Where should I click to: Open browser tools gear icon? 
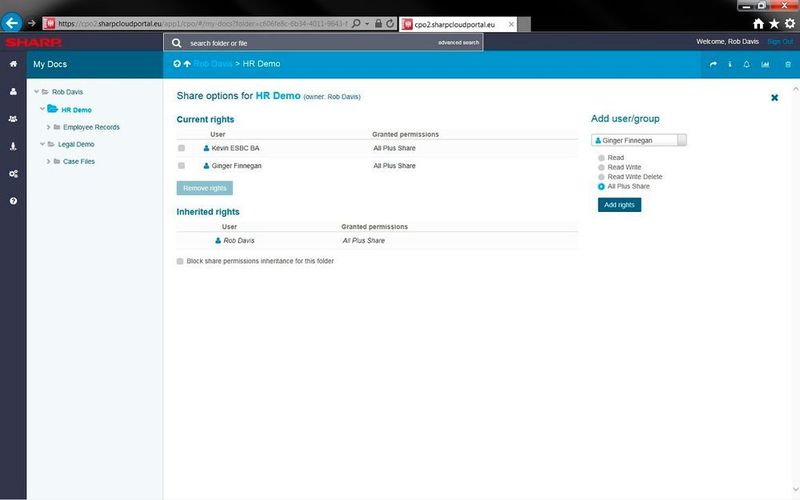790,23
